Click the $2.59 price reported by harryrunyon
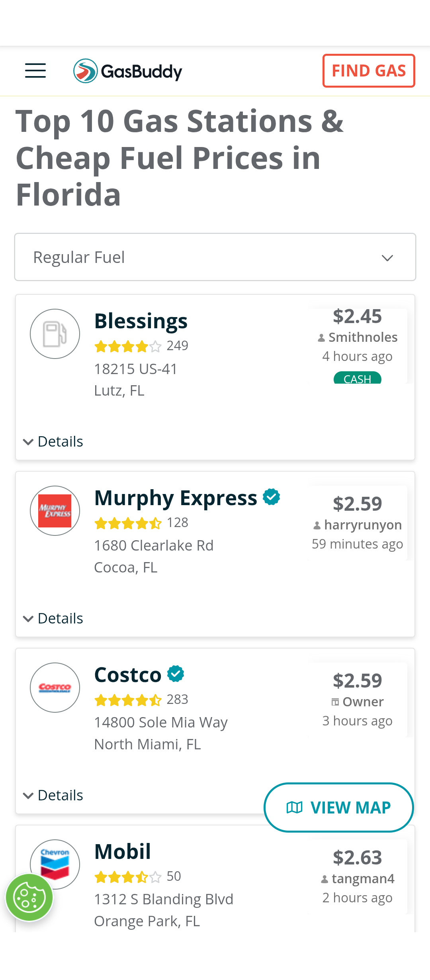 pyautogui.click(x=357, y=504)
